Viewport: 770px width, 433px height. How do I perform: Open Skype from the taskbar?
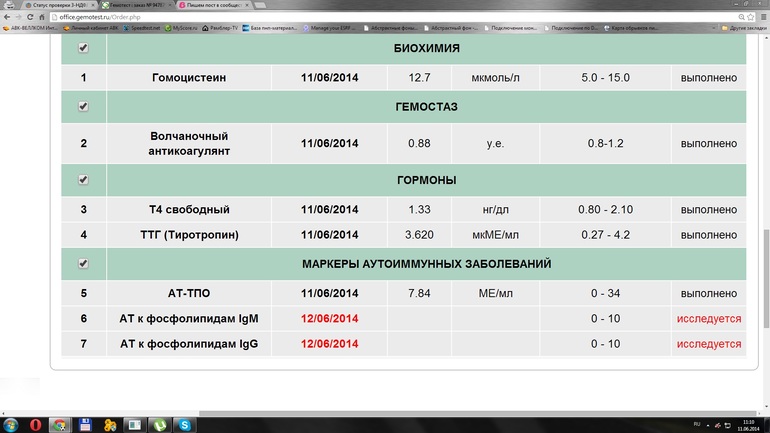(185, 425)
